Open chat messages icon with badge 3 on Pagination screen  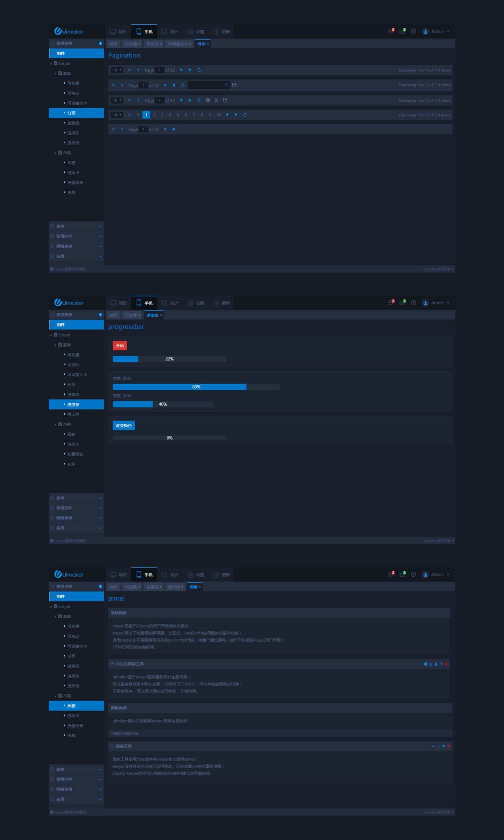391,31
